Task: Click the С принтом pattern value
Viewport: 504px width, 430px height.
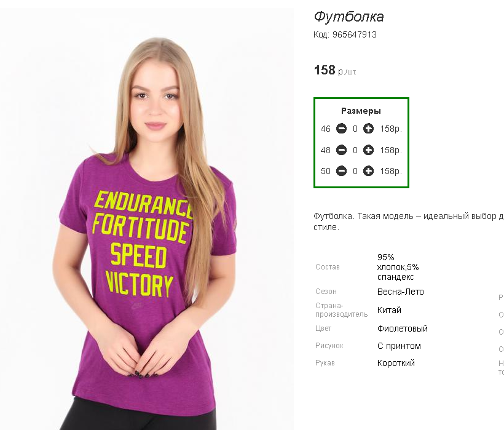Action: [399, 346]
